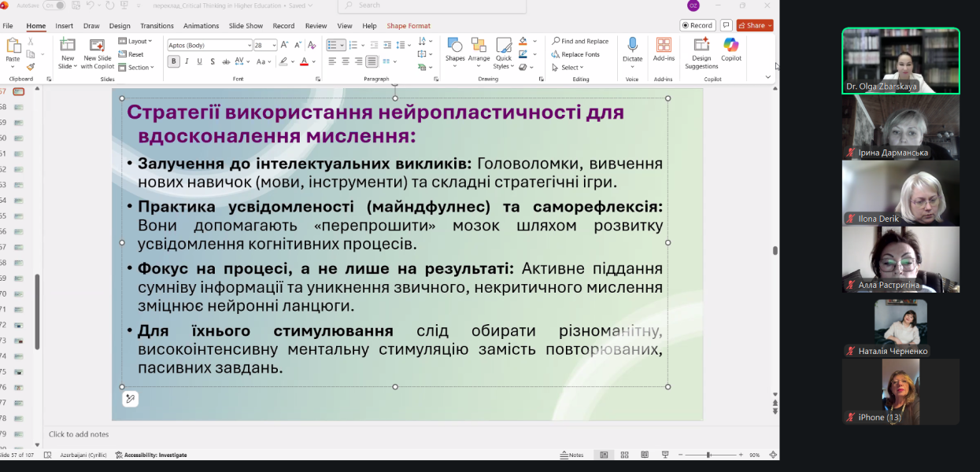Click the Dictate microphone icon
This screenshot has height=472, width=980.
point(632,46)
